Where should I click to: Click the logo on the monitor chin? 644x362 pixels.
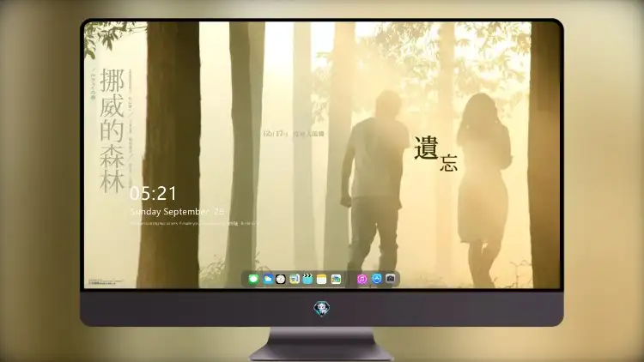click(x=322, y=308)
